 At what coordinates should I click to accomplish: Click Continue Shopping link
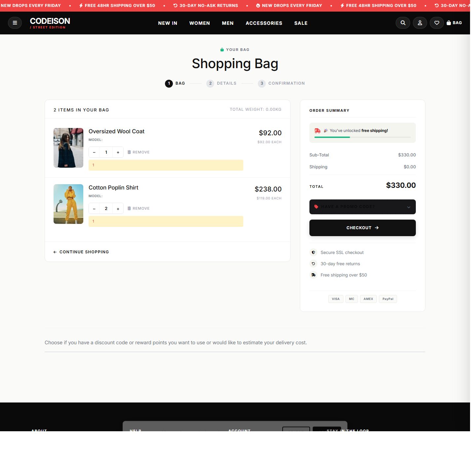click(81, 252)
